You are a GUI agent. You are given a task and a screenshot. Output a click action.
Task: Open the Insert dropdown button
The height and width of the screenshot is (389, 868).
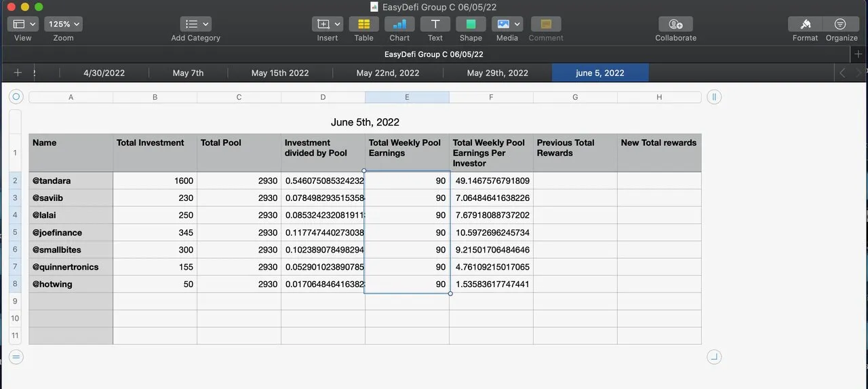pyautogui.click(x=328, y=24)
